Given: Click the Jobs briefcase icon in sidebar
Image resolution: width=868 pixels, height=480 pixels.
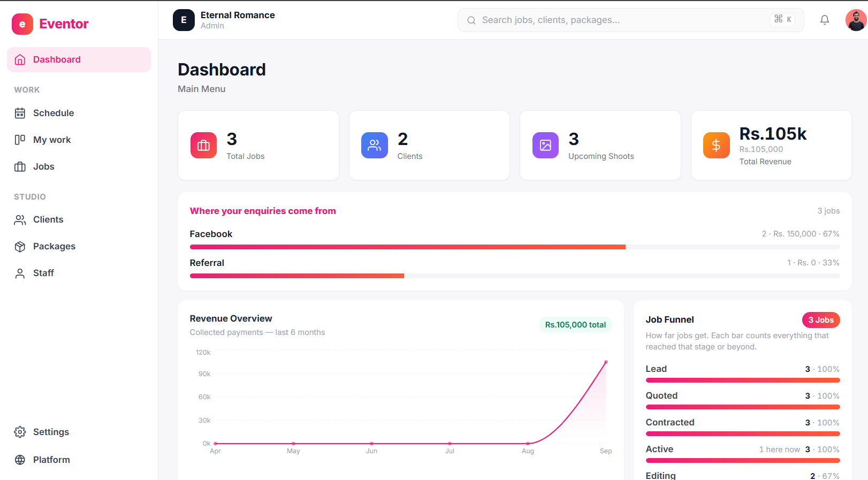Looking at the screenshot, I should coord(20,166).
